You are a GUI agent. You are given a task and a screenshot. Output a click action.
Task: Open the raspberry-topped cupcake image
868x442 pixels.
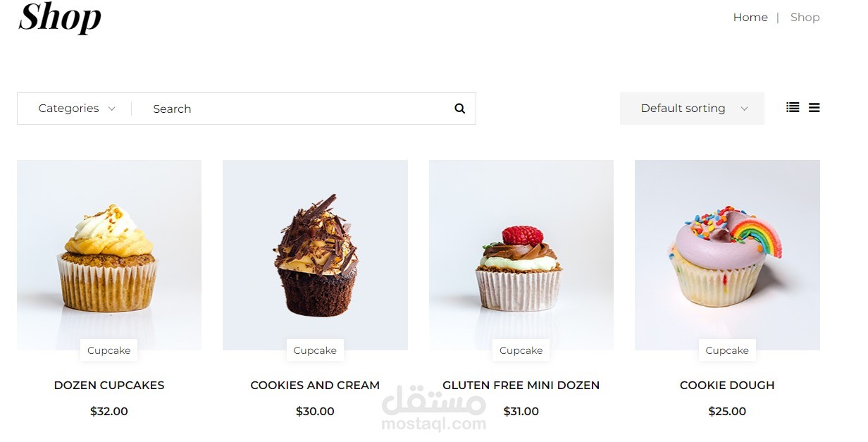click(x=521, y=255)
